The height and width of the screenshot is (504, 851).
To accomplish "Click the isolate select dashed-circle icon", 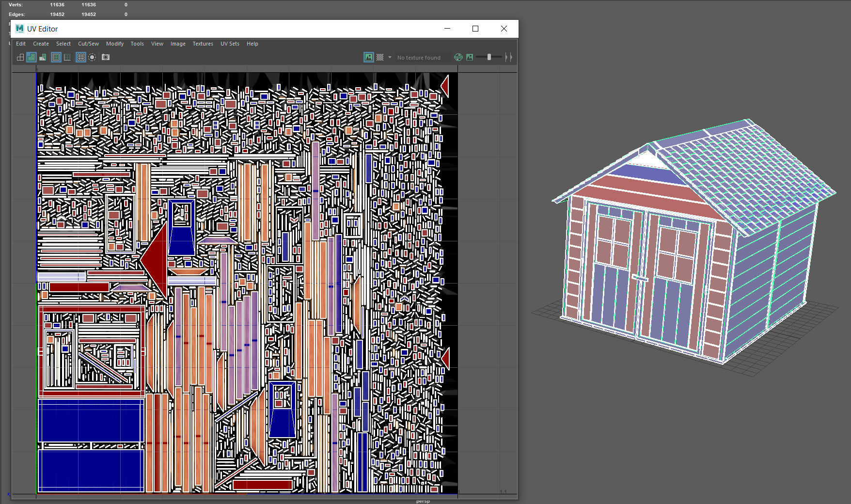I will tap(92, 57).
